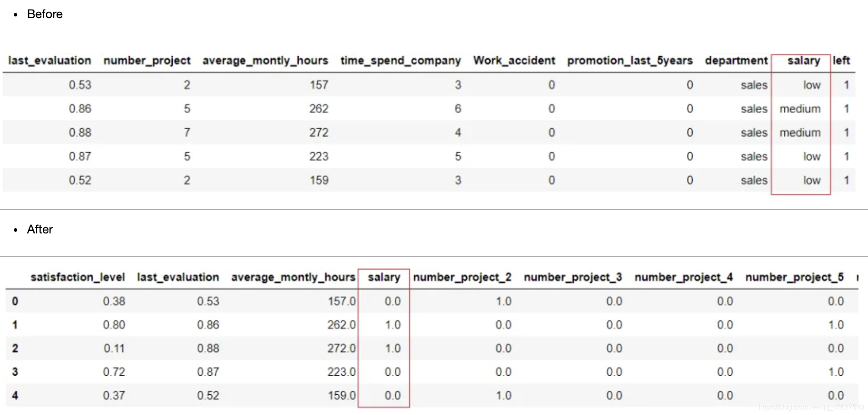Screen dimensions: 868x415
Task: Click the time_spend_company value 4
Action: 458,132
